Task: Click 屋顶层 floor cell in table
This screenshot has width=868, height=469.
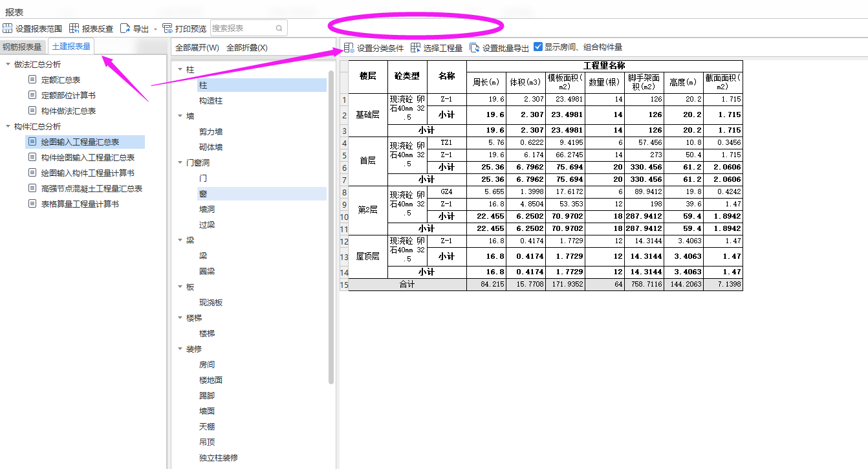Action: pos(367,257)
